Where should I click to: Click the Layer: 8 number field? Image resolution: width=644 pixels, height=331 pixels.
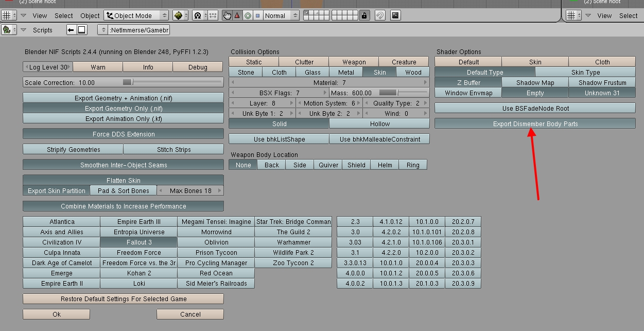[x=262, y=103]
